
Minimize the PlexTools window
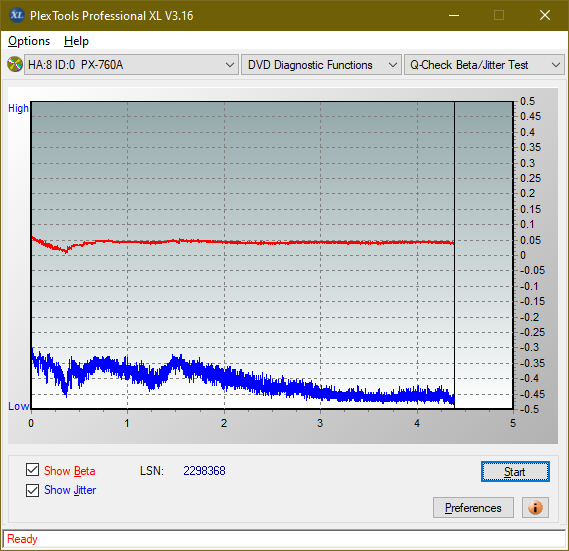click(454, 15)
